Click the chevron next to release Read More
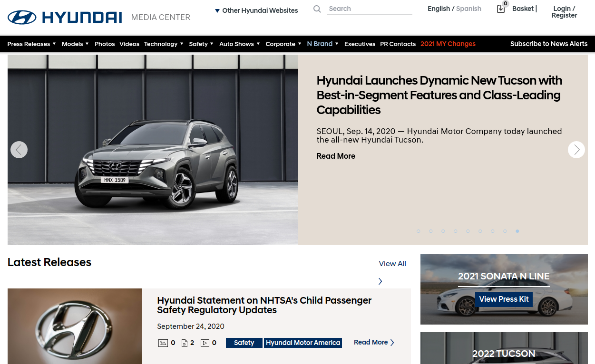Screen dimensions: 595x364 tap(392, 343)
